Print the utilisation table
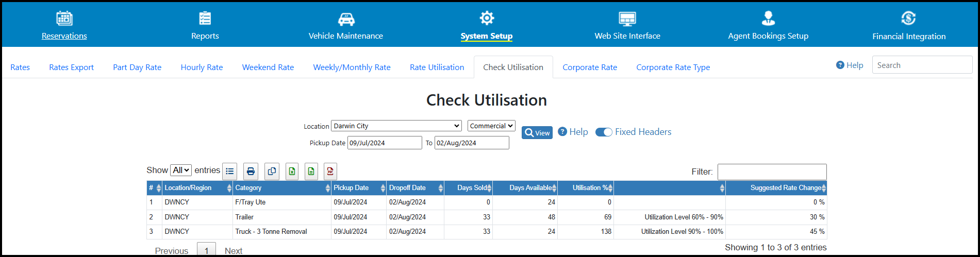 click(251, 172)
